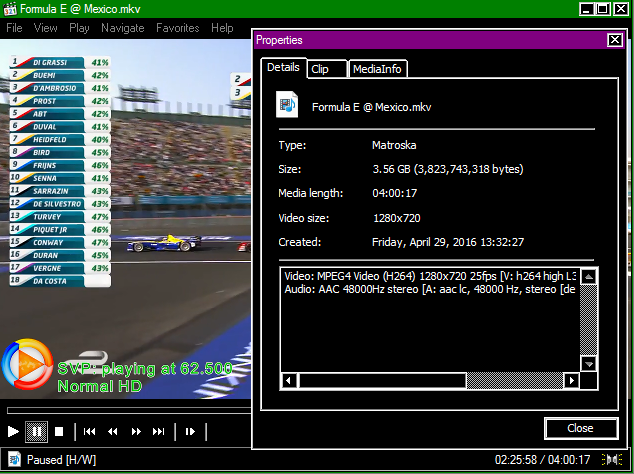This screenshot has width=634, height=474.
Task: Click the video seek bar
Action: (125, 410)
